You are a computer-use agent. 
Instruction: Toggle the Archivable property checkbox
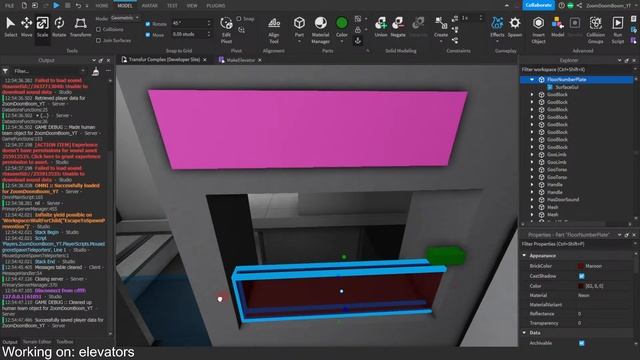[x=582, y=343]
